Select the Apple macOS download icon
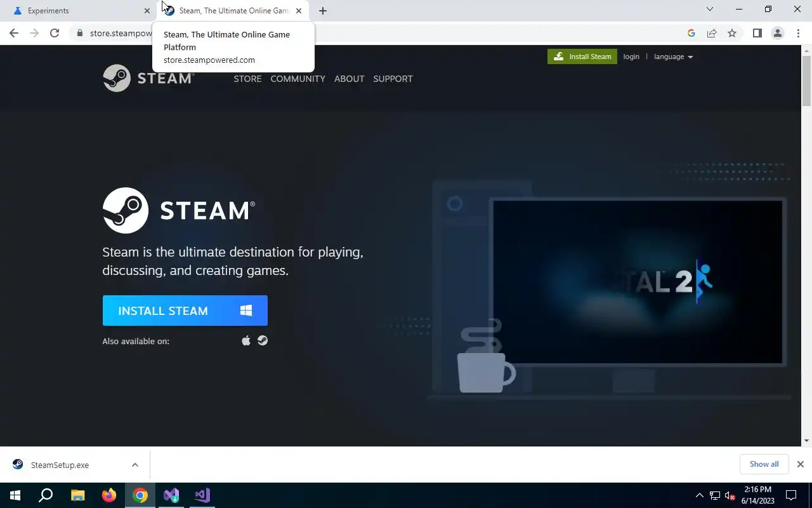This screenshot has height=508, width=812. pos(246,341)
